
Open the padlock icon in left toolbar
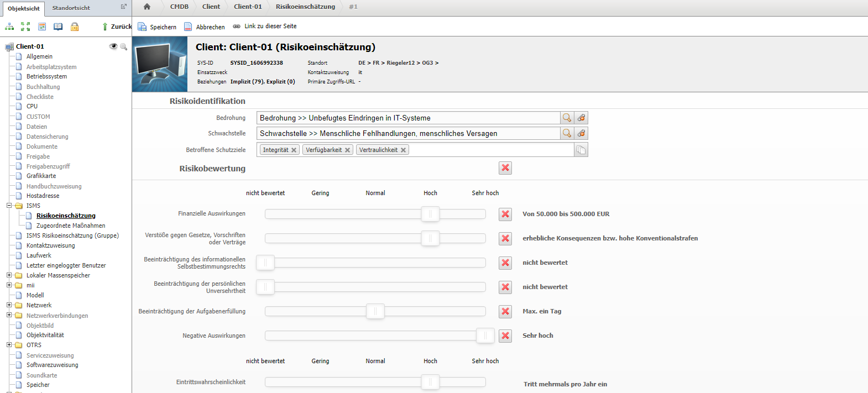pyautogui.click(x=75, y=27)
